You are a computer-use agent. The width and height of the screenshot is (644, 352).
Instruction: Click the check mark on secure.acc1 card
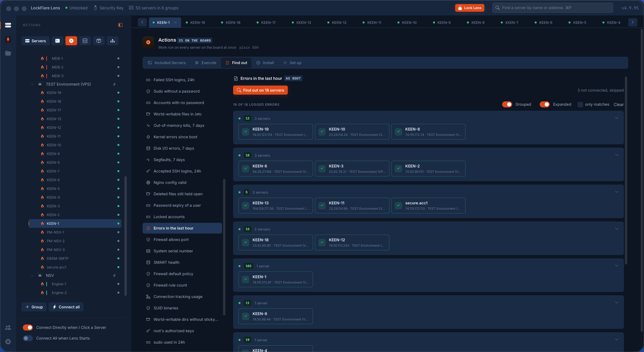tap(398, 205)
